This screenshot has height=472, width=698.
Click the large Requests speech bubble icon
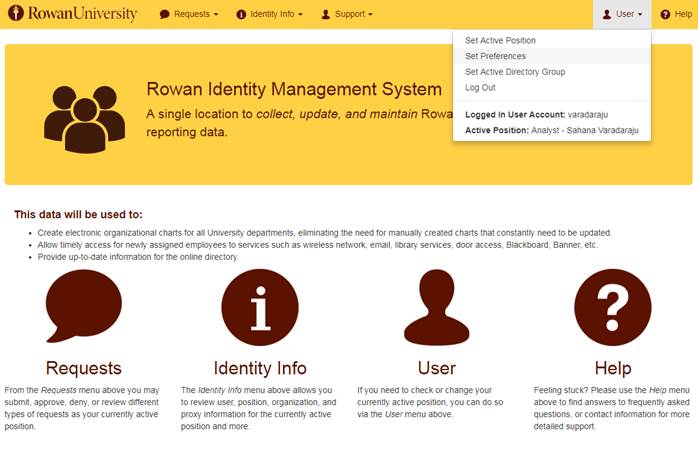[84, 306]
